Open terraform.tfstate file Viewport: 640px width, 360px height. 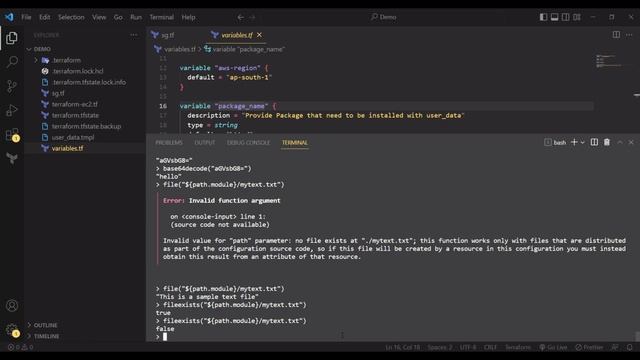coord(75,115)
